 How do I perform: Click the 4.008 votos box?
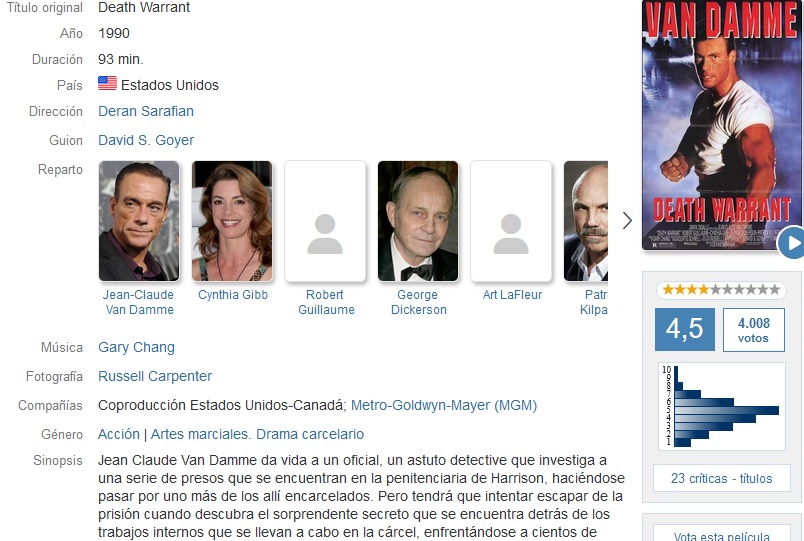coord(754,330)
